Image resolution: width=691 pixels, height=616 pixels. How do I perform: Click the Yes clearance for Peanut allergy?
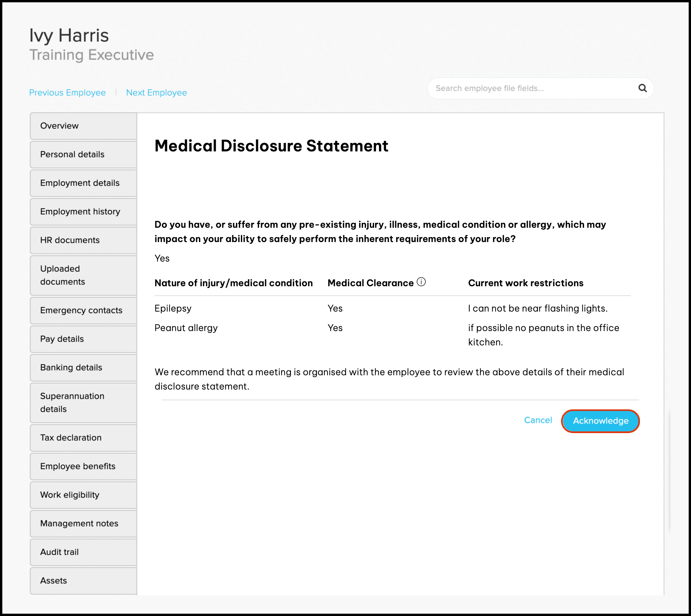(335, 328)
